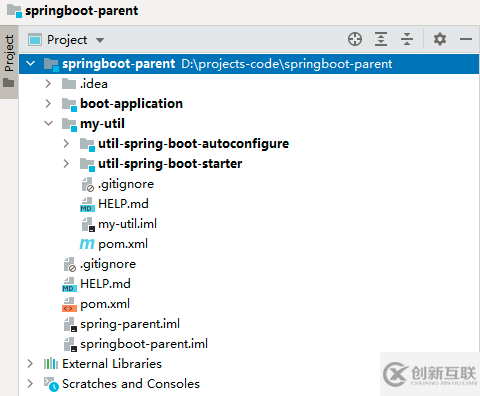Click the Scratches and Consoles icon
Screen dimensions: 480x396
51,384
